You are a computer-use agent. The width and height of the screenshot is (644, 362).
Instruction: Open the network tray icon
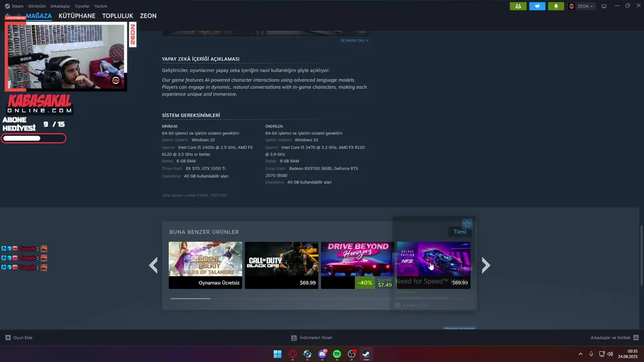point(602,354)
